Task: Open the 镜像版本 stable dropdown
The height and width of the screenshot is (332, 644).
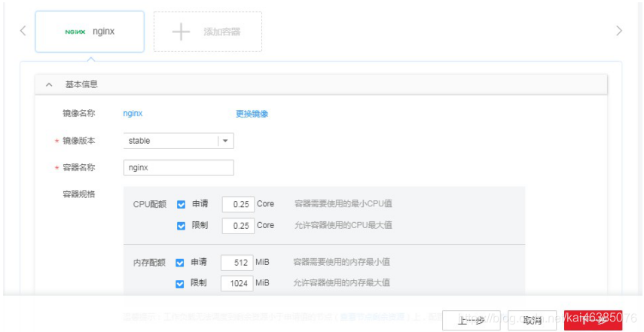Action: (x=179, y=141)
